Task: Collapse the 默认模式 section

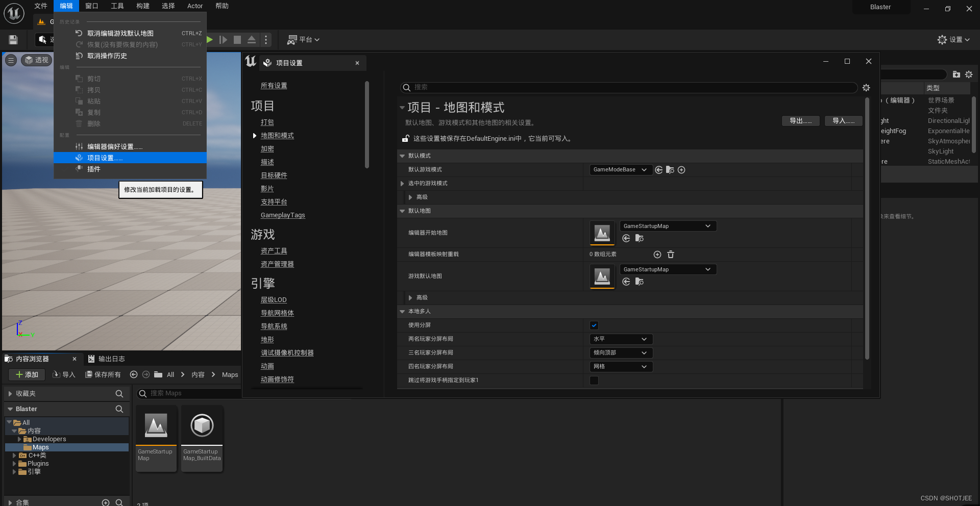Action: (x=402, y=156)
